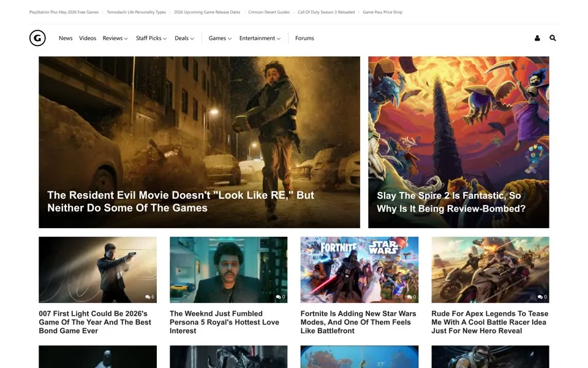Expand the Entertainment dropdown
Image resolution: width=588 pixels, height=368 pixels.
pyautogui.click(x=260, y=38)
